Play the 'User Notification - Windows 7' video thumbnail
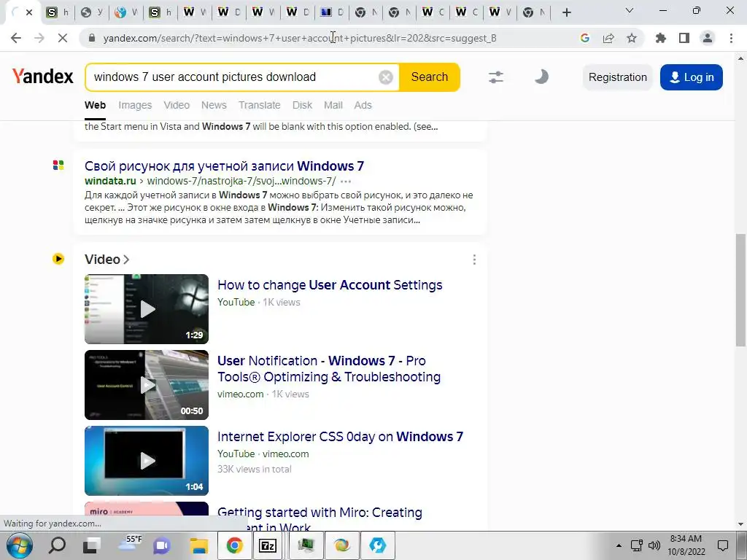Image resolution: width=747 pixels, height=560 pixels. pos(146,385)
